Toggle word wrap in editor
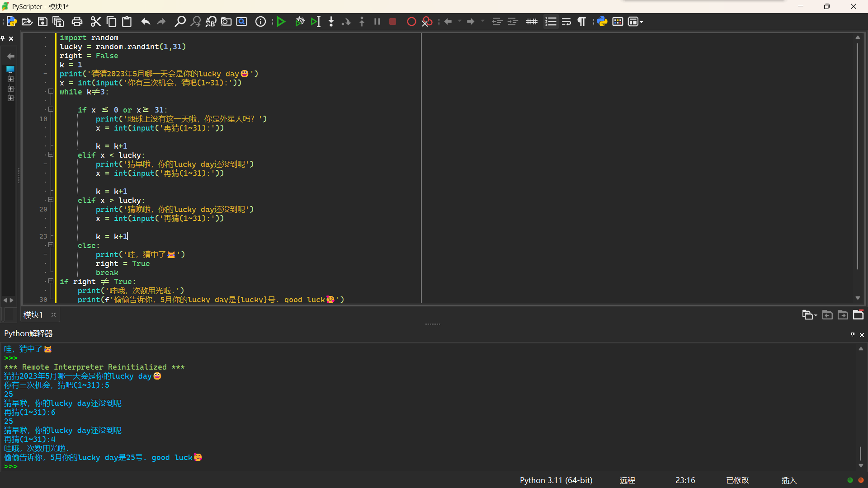This screenshot has height=488, width=868. [x=566, y=22]
